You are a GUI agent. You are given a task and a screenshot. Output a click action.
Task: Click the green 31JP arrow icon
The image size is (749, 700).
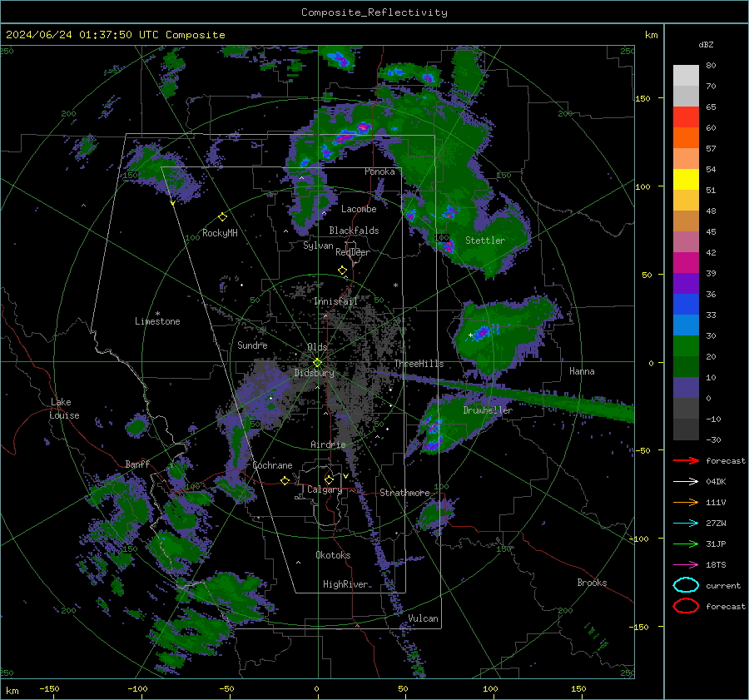point(686,544)
